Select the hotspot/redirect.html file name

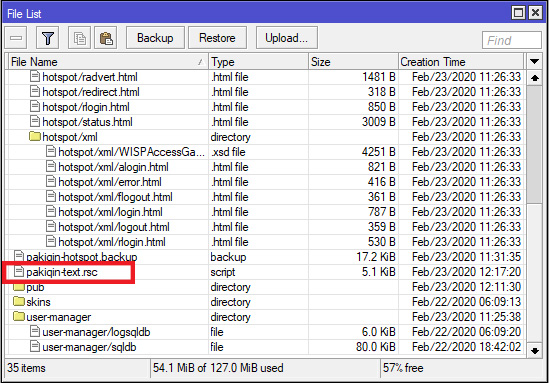91,92
